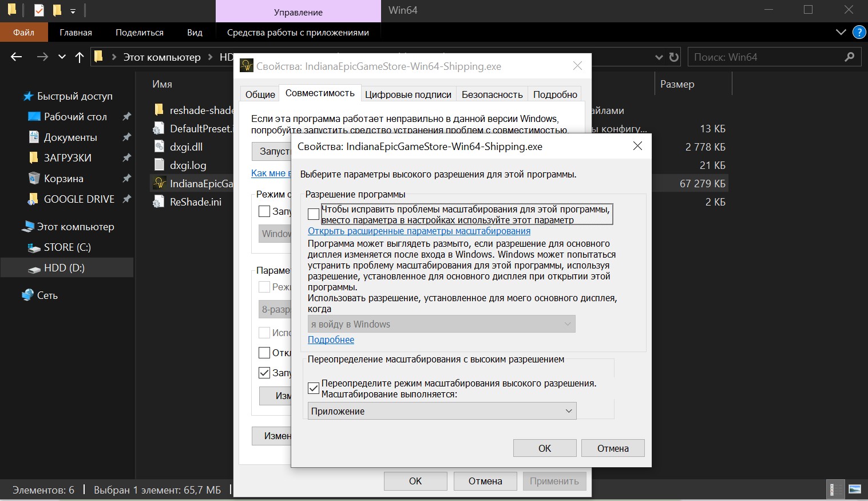Image resolution: width=868 pixels, height=501 pixels.
Task: Select Быстрый доступ in the navigation pane
Action: [x=74, y=96]
